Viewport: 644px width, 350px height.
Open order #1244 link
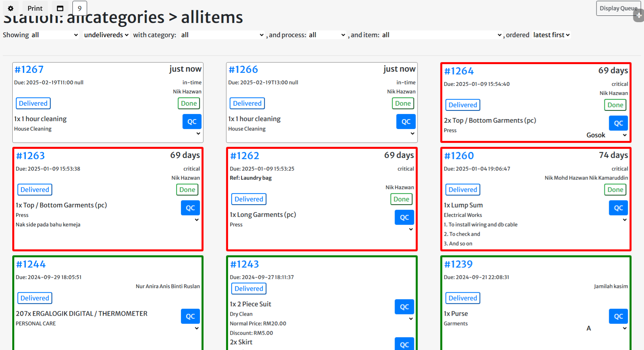click(30, 264)
